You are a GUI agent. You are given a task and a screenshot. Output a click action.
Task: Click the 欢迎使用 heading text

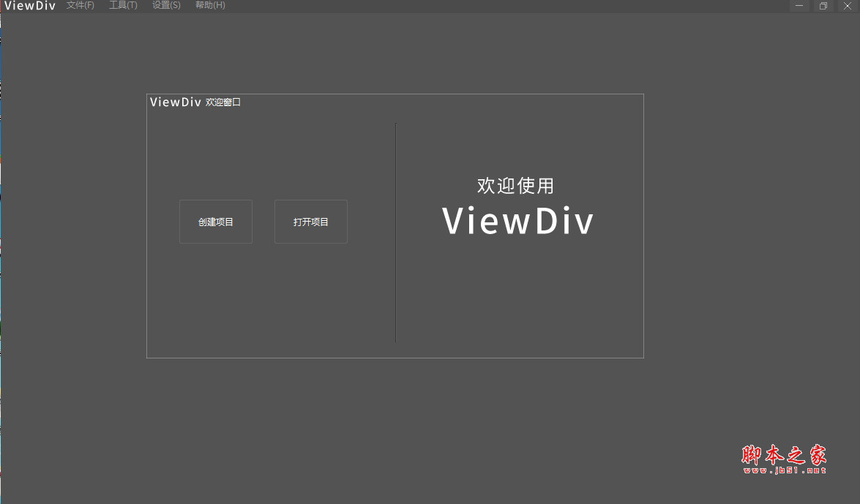pos(515,186)
